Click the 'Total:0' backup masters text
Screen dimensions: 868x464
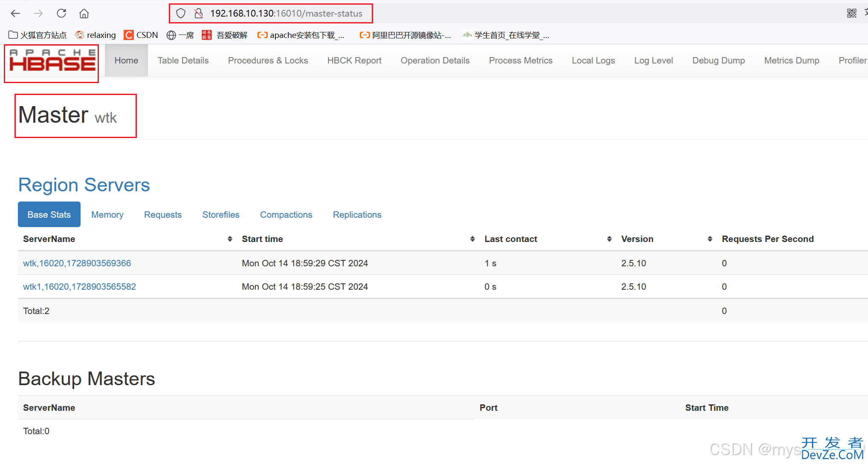(x=36, y=431)
